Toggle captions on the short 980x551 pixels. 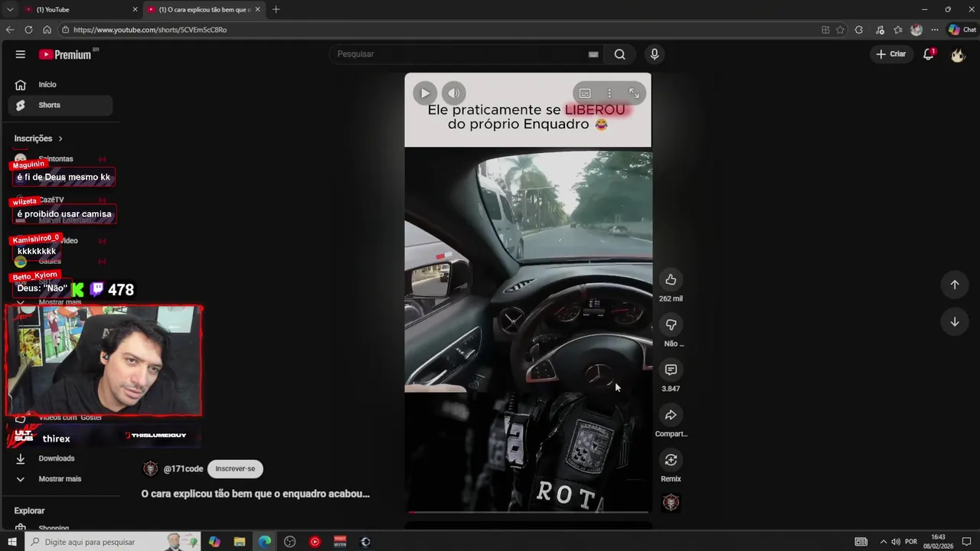coord(585,93)
